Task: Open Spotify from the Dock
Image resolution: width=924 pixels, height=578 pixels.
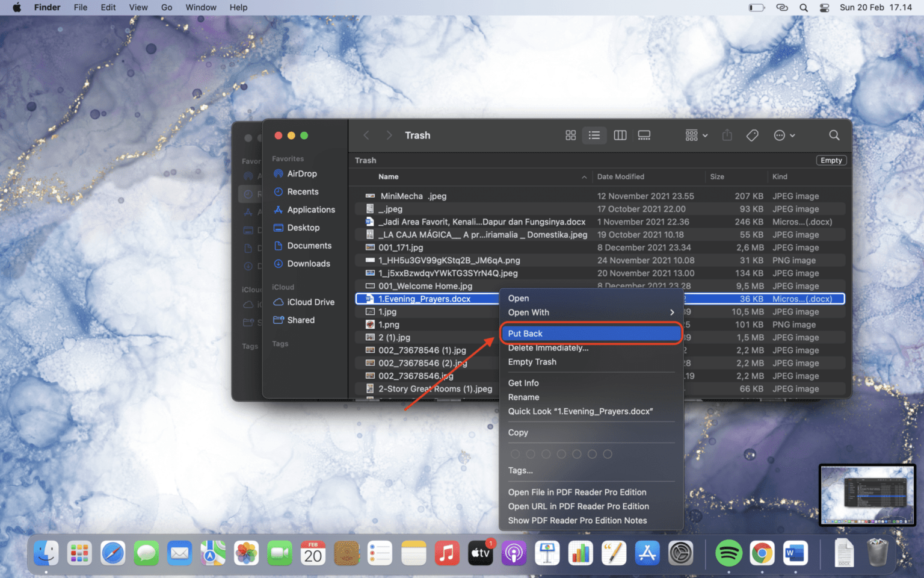Action: tap(728, 553)
